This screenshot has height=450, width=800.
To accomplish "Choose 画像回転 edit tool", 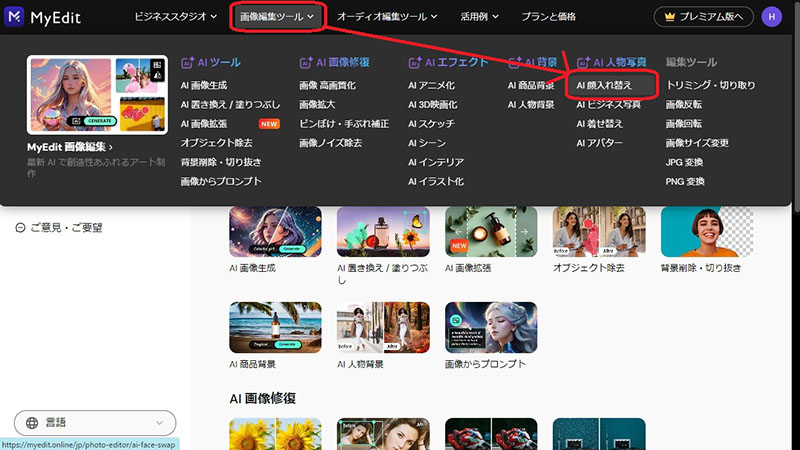I will [x=684, y=124].
